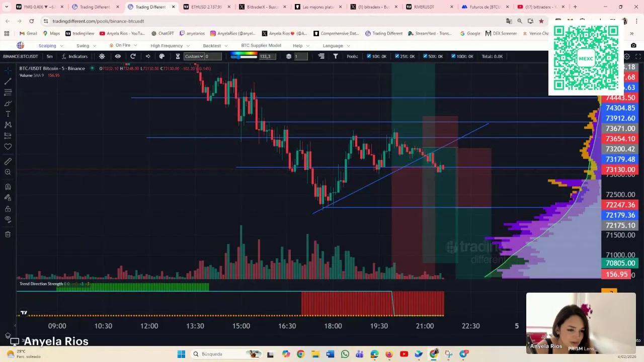Click the browser address bar URL
This screenshot has width=644, height=362.
98,21
